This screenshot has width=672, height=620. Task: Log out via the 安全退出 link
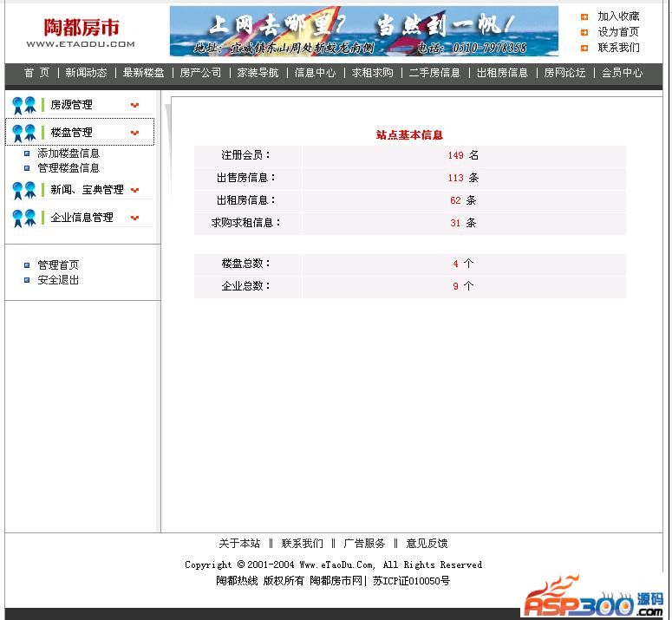pos(58,280)
